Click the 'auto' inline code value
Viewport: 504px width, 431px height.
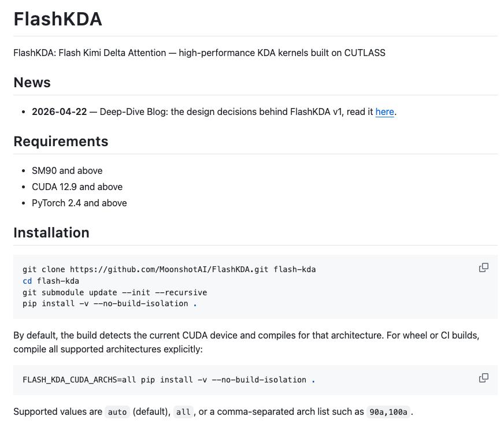tap(117, 412)
